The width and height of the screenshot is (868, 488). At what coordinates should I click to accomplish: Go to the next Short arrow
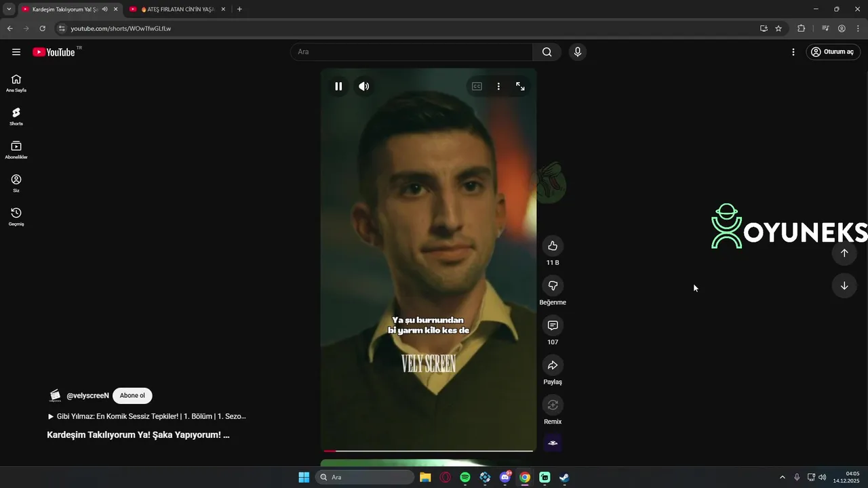[x=844, y=285]
